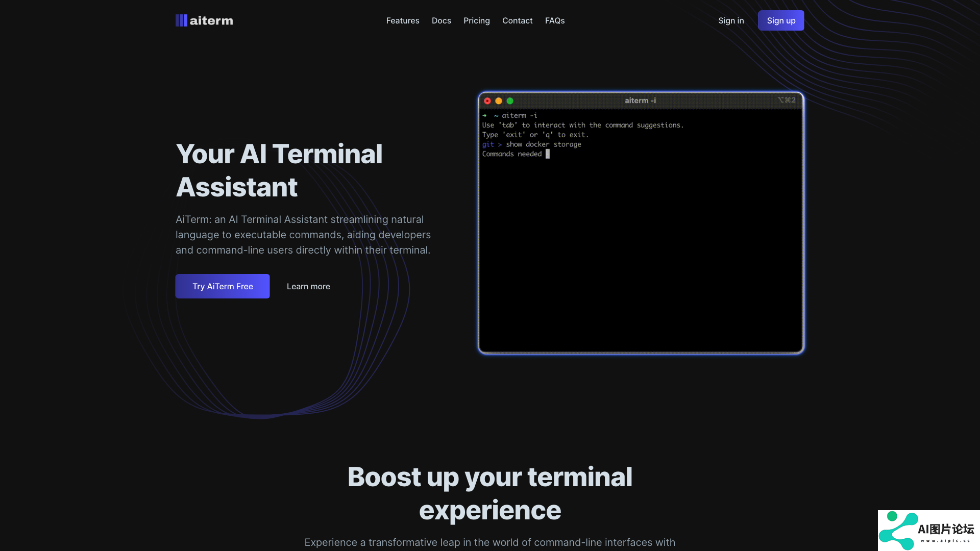This screenshot has width=980, height=551.
Task: Click the red close dot in terminal
Action: tap(487, 101)
